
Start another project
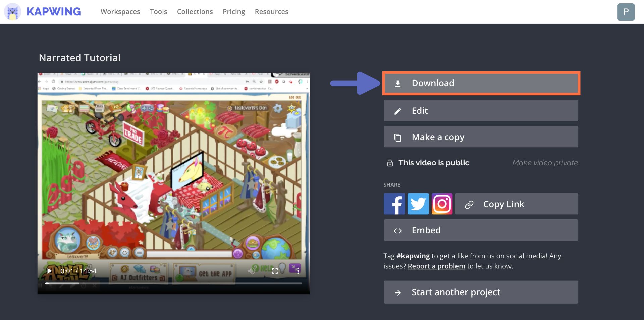tap(481, 292)
